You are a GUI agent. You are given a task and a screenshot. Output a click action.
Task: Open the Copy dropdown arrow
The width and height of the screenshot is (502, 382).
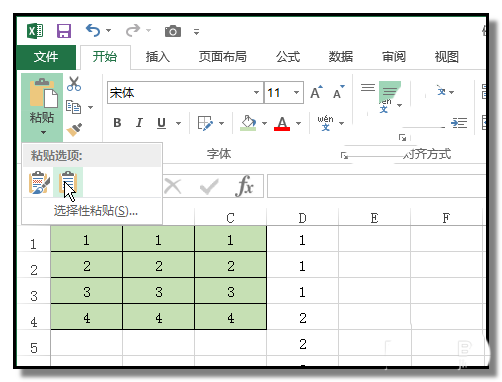90,107
